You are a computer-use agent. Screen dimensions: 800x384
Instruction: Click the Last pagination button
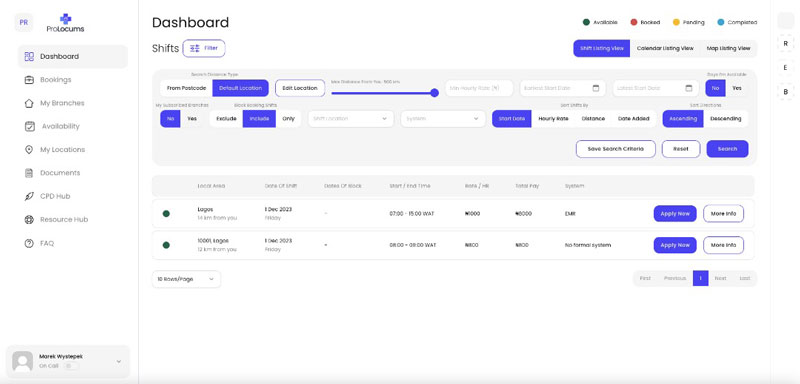[x=745, y=278]
